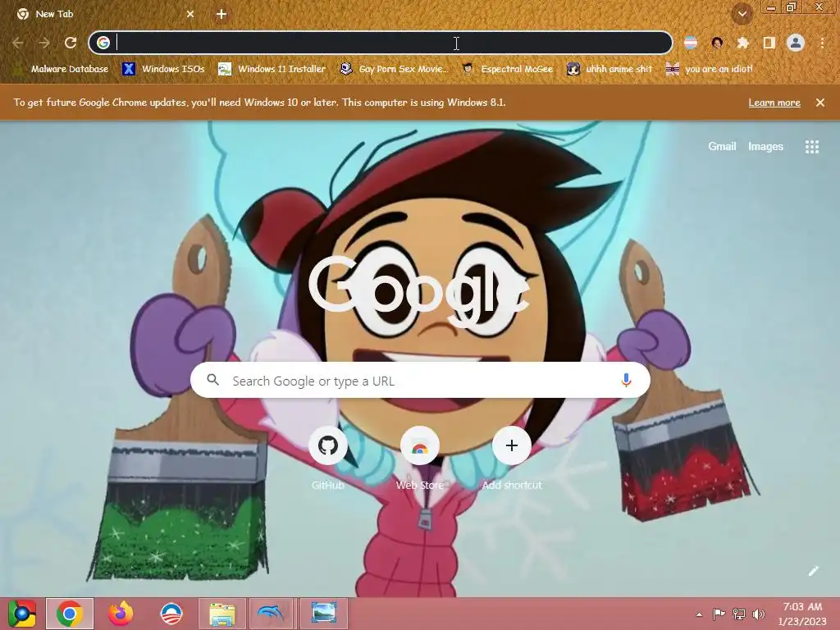Open the Obama-logo app on taskbar
This screenshot has width=840, height=630.
(x=171, y=614)
